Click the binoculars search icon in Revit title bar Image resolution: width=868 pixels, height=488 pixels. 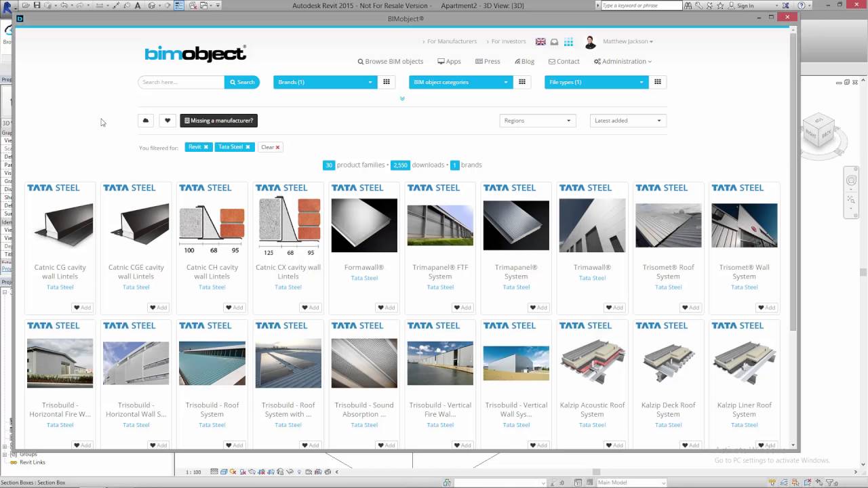tap(688, 5)
